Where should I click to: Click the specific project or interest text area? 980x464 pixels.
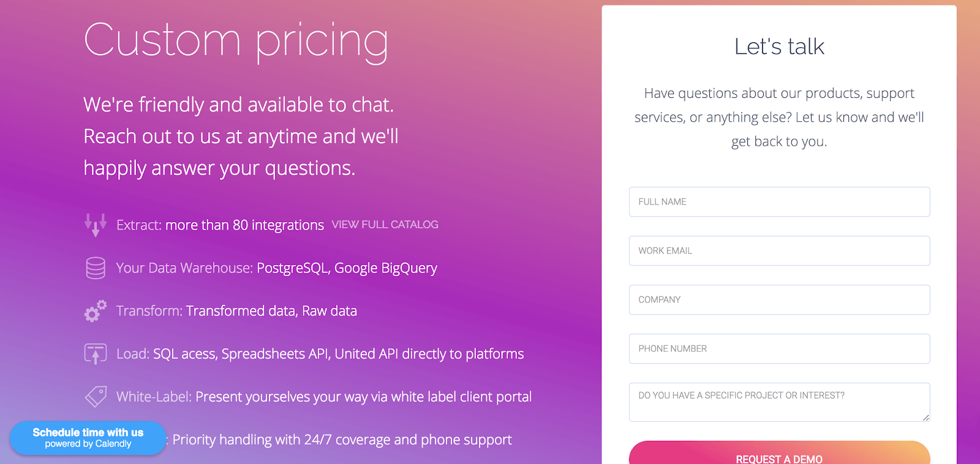[779, 402]
